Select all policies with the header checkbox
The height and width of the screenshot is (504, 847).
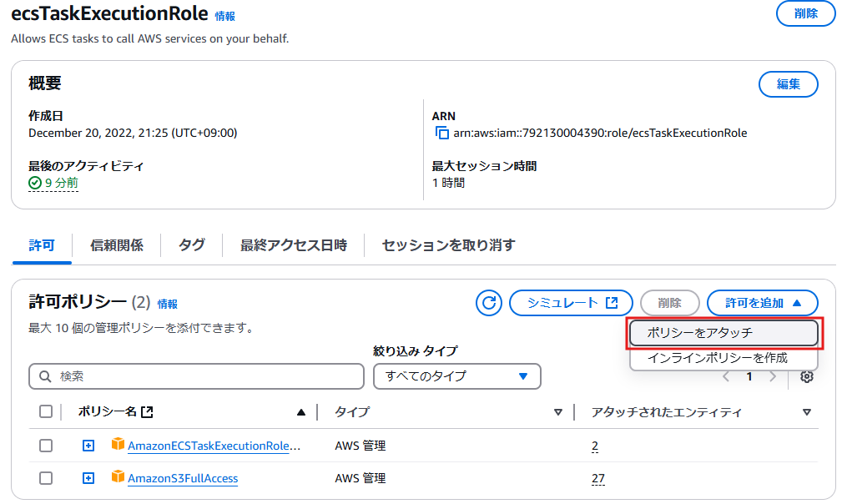pos(46,411)
